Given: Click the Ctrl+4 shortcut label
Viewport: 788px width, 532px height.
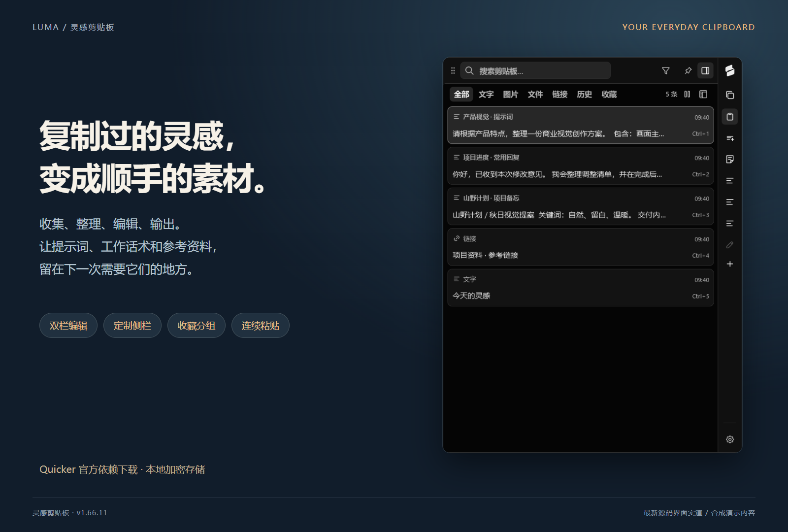Looking at the screenshot, I should [x=700, y=256].
